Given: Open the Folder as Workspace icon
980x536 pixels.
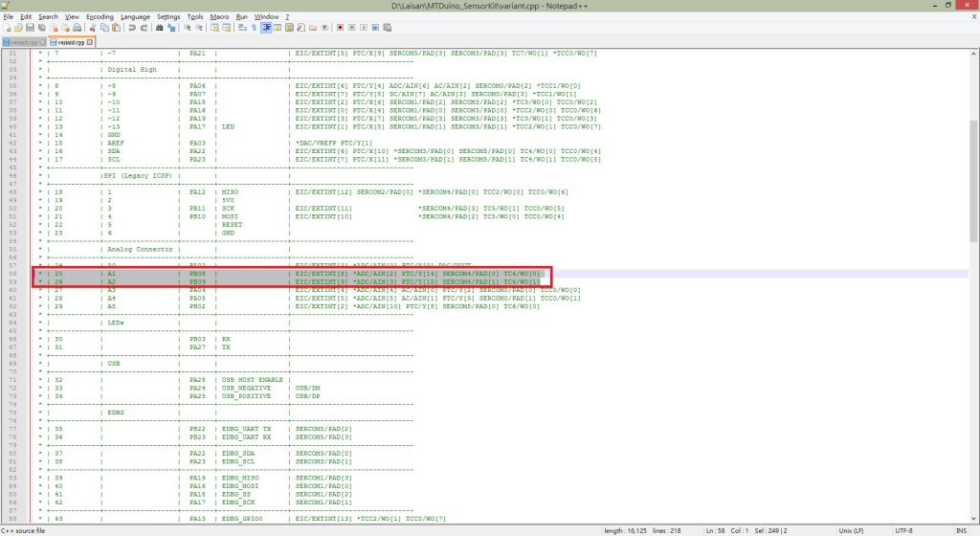Looking at the screenshot, I should point(313,28).
